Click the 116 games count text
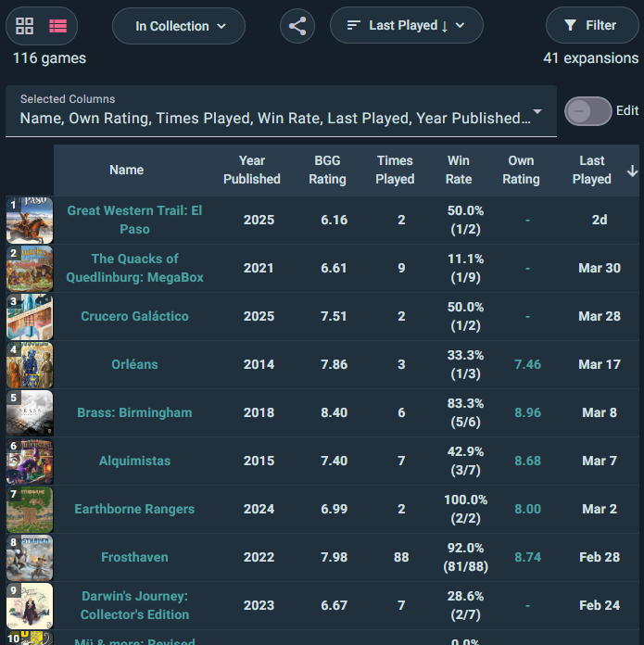Screen dimensions: 644x645 [x=49, y=58]
